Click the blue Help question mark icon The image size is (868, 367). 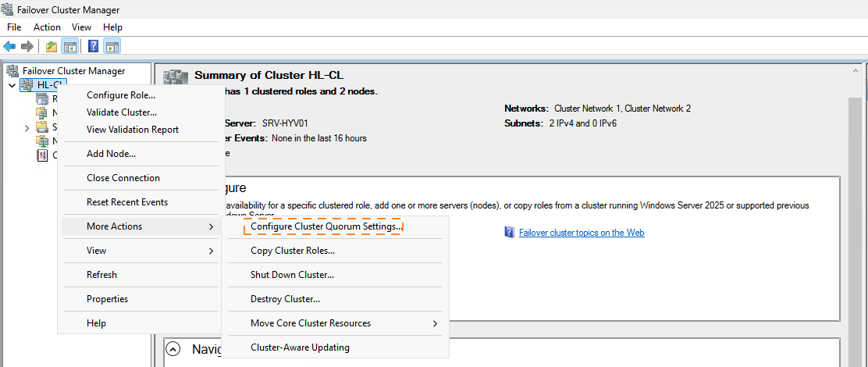point(93,46)
